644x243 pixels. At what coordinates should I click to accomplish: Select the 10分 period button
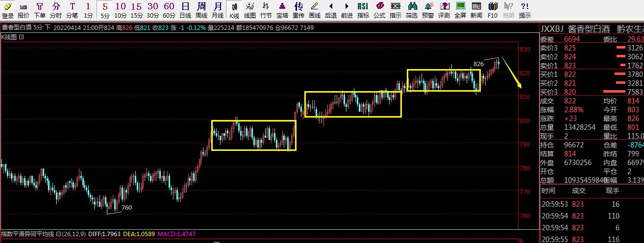coord(121,10)
